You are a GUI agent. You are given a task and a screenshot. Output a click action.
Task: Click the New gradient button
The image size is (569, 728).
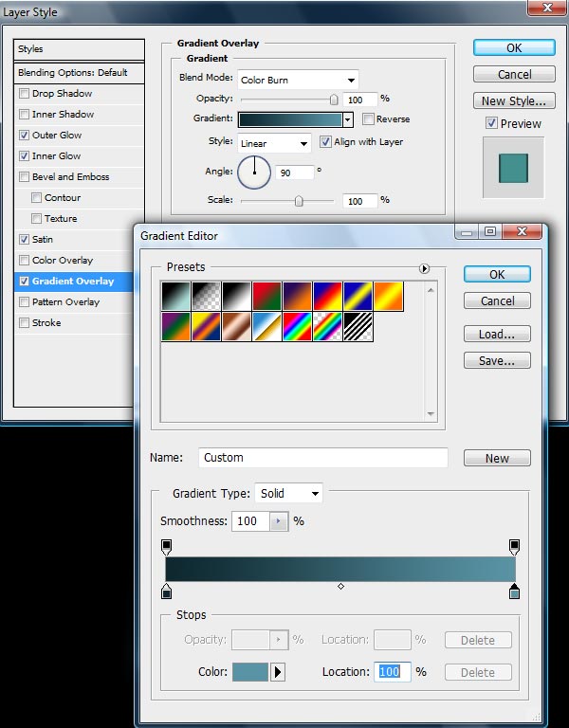click(497, 458)
